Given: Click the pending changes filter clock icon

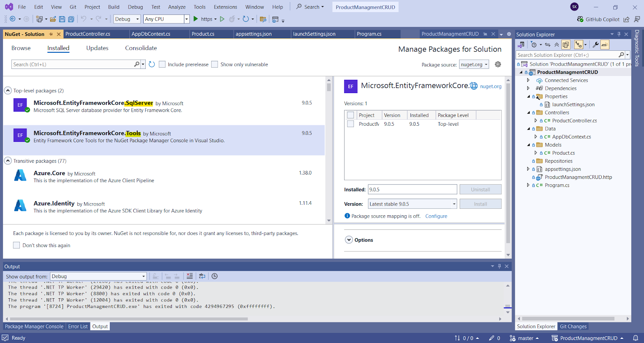Looking at the screenshot, I should (x=534, y=45).
